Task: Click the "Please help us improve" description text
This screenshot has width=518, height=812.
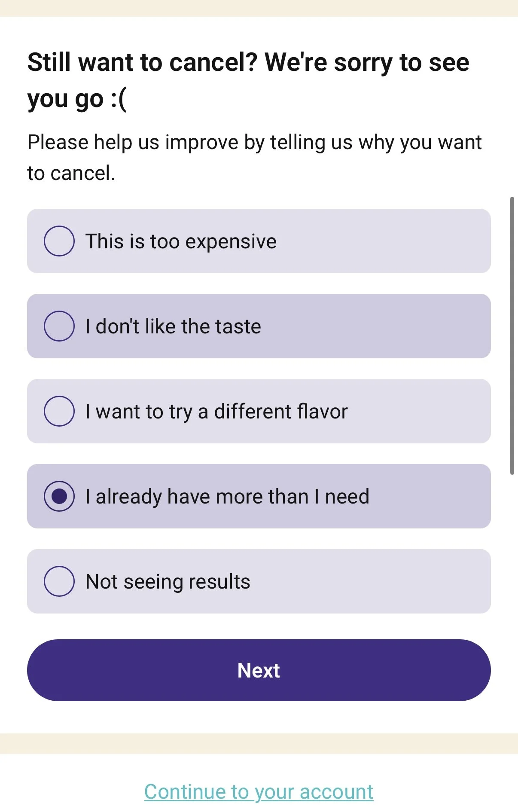Action: [254, 158]
